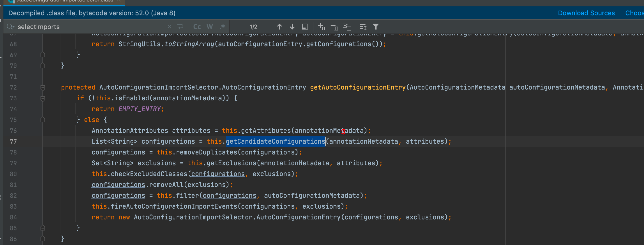Screen dimensions: 644x245
Task: Toggle fold marker at line 70
Action: coord(43,66)
